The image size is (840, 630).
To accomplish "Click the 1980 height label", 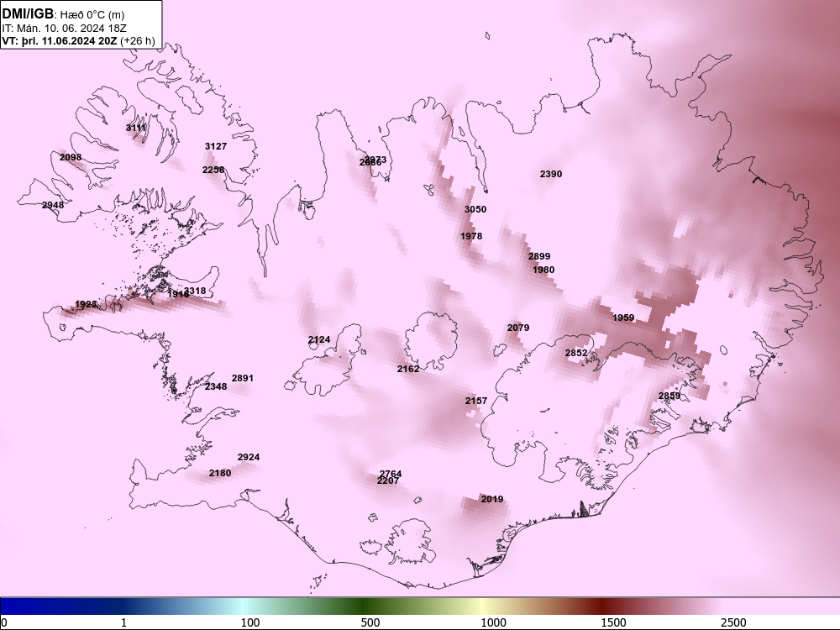I will point(543,270).
